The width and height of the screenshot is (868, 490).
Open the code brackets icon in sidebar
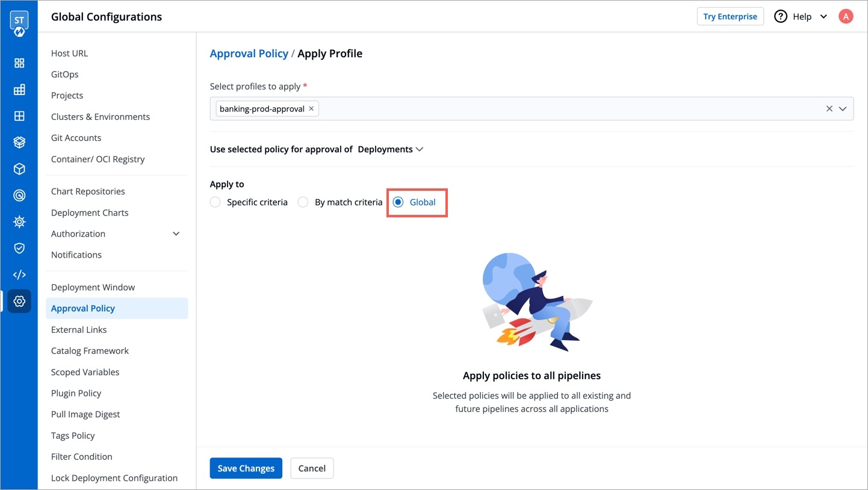coord(19,274)
